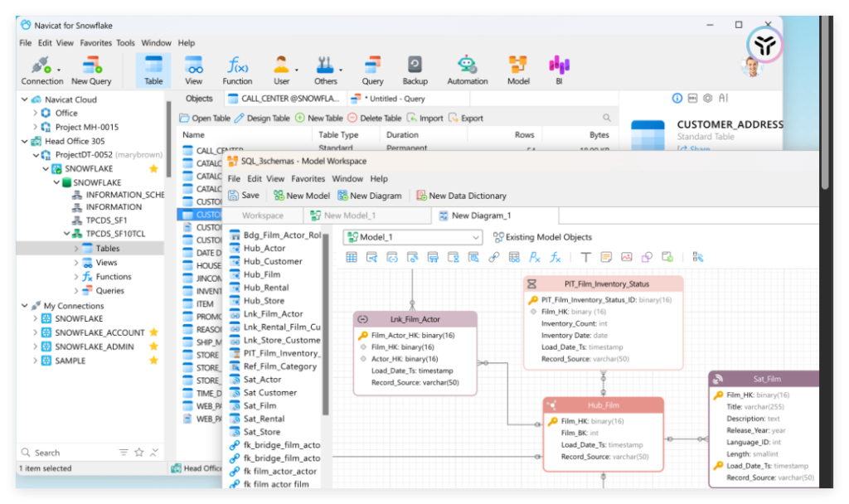Click the Rows column header
849x504 pixels.
click(x=524, y=135)
